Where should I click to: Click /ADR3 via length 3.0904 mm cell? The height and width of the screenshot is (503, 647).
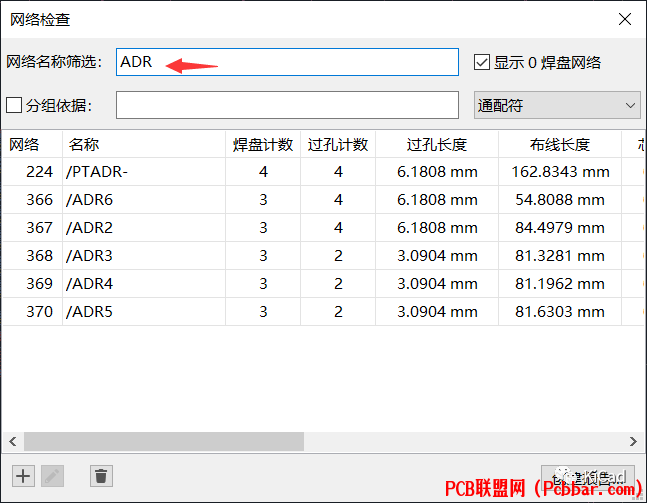pyautogui.click(x=437, y=256)
